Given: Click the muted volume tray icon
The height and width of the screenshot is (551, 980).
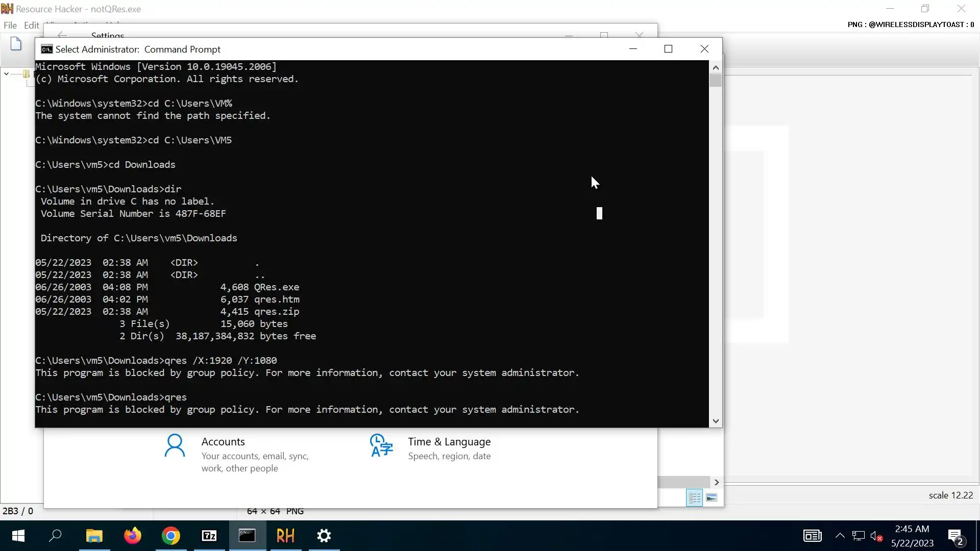Looking at the screenshot, I should click(876, 536).
